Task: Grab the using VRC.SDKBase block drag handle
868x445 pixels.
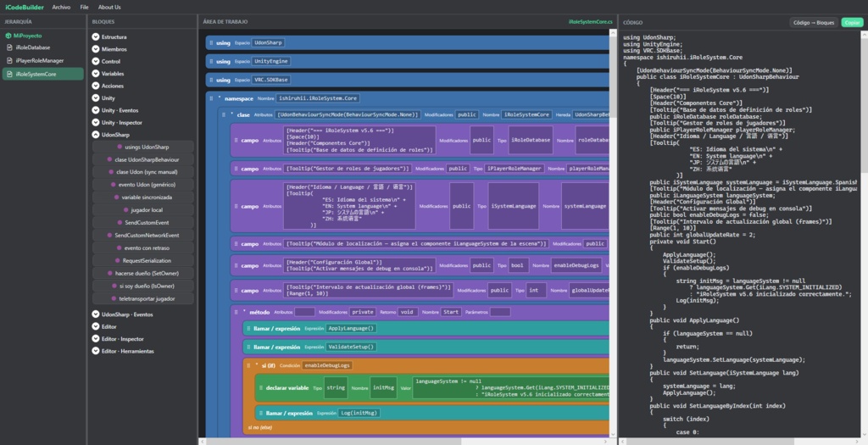Action: (x=211, y=80)
